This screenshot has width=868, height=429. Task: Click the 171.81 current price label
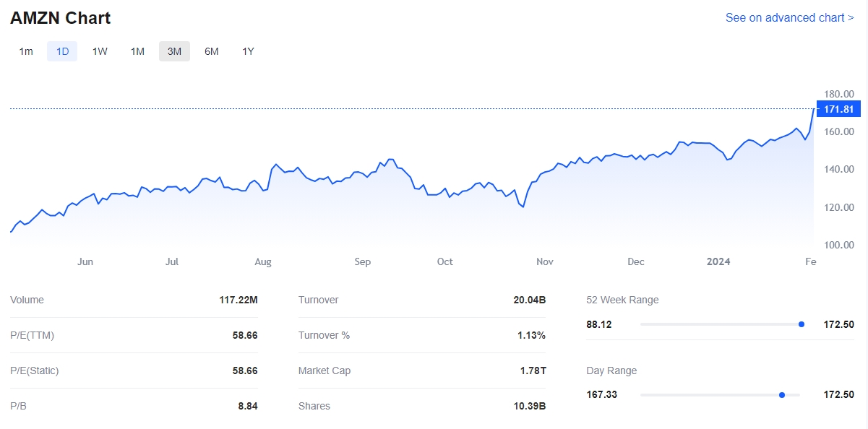[838, 109]
